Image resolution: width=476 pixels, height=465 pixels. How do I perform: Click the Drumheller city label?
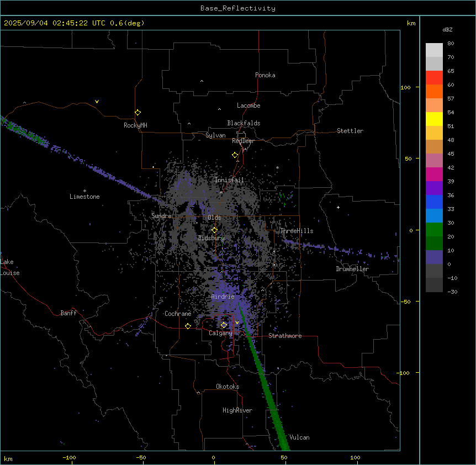352,269
